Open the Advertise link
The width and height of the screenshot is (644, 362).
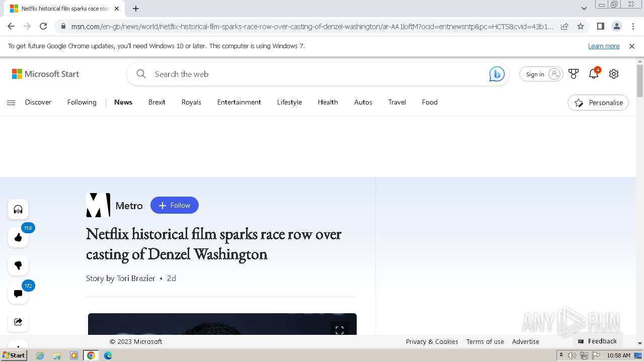[x=526, y=341]
